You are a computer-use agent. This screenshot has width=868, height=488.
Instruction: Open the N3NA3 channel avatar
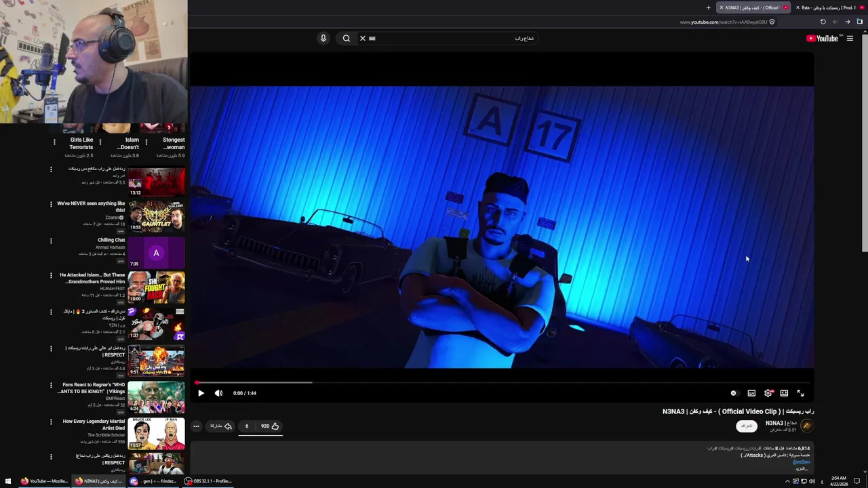click(807, 426)
